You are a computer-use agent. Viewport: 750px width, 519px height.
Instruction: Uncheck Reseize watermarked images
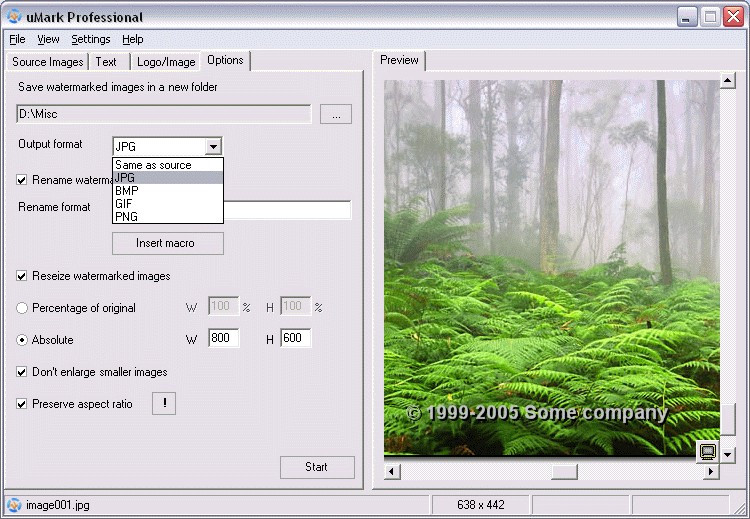22,276
